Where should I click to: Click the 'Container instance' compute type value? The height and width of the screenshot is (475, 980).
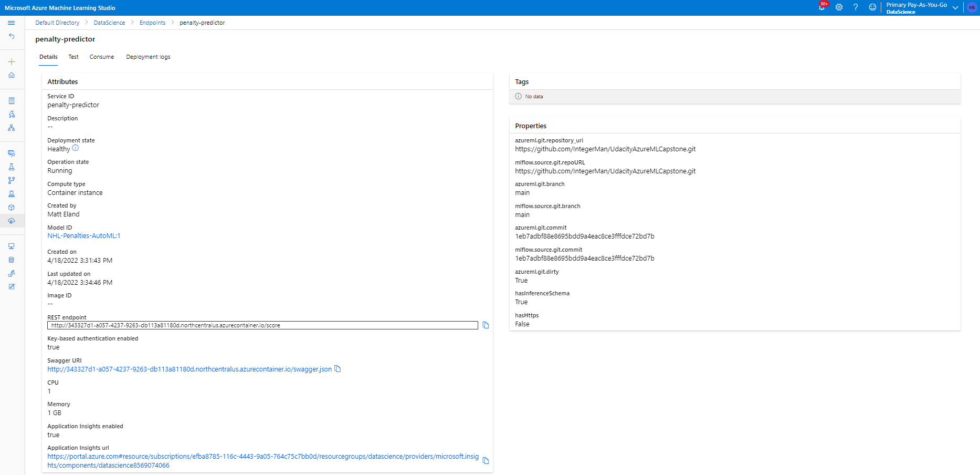(75, 193)
